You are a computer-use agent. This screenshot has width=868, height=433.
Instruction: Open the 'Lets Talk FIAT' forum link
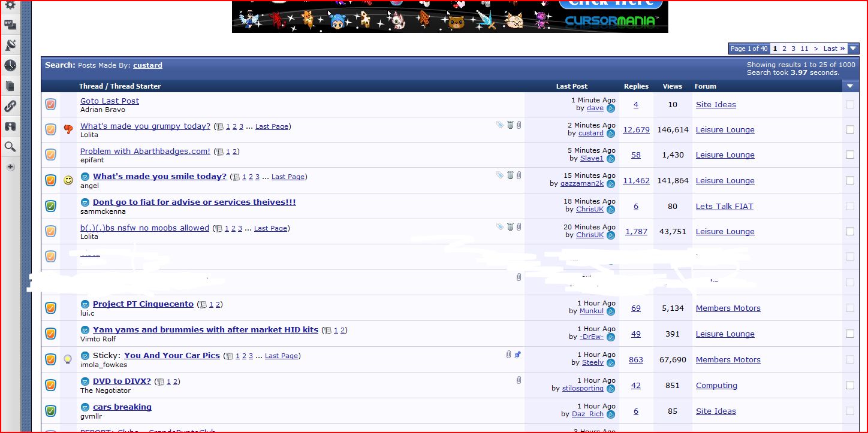click(x=724, y=206)
